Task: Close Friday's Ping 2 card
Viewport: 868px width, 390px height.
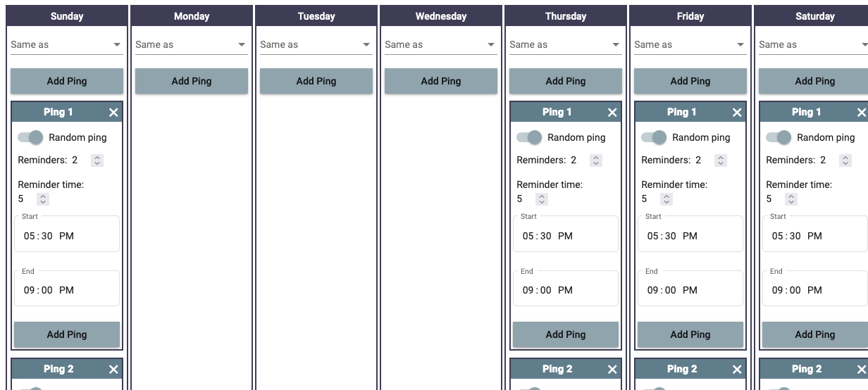Action: point(737,370)
